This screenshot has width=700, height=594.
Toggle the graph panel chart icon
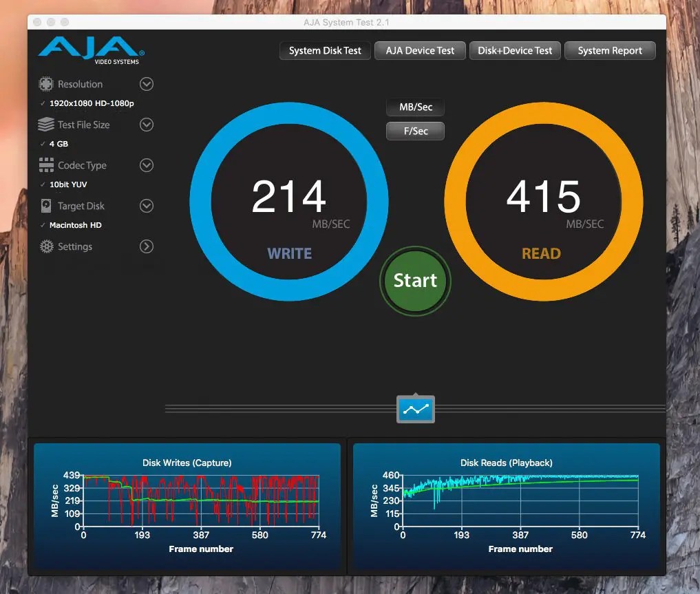coord(416,409)
